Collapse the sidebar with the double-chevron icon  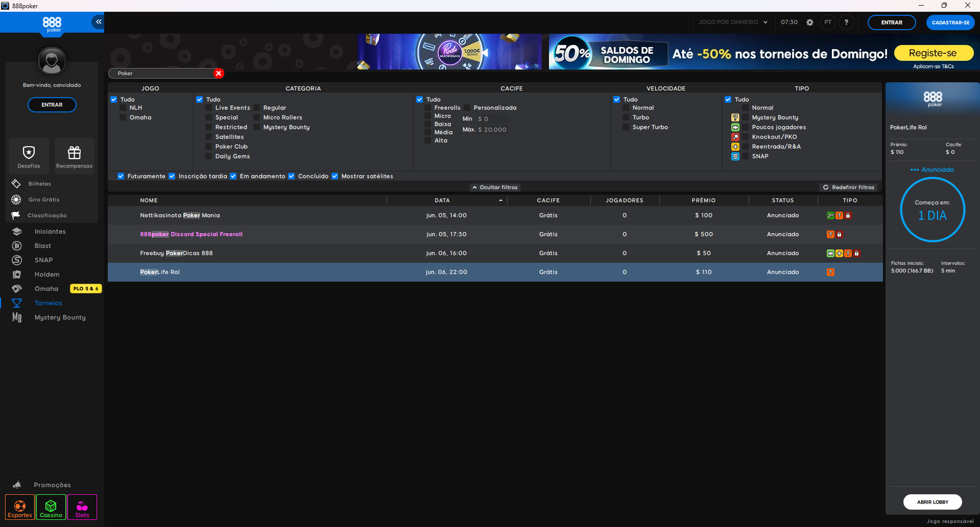pos(98,22)
